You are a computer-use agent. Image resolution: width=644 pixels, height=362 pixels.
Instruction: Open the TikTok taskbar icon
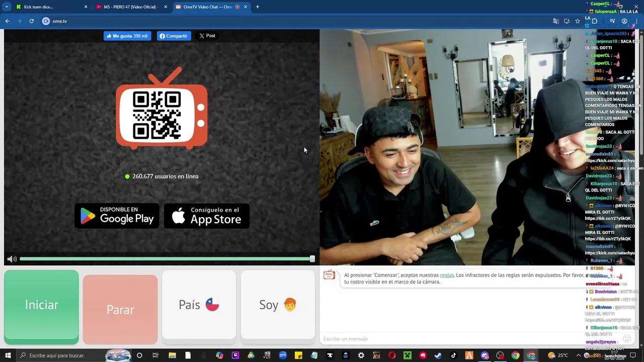(453, 355)
